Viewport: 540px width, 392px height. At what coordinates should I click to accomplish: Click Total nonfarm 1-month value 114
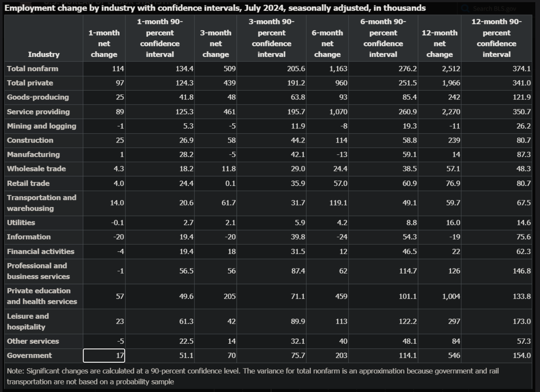(118, 69)
